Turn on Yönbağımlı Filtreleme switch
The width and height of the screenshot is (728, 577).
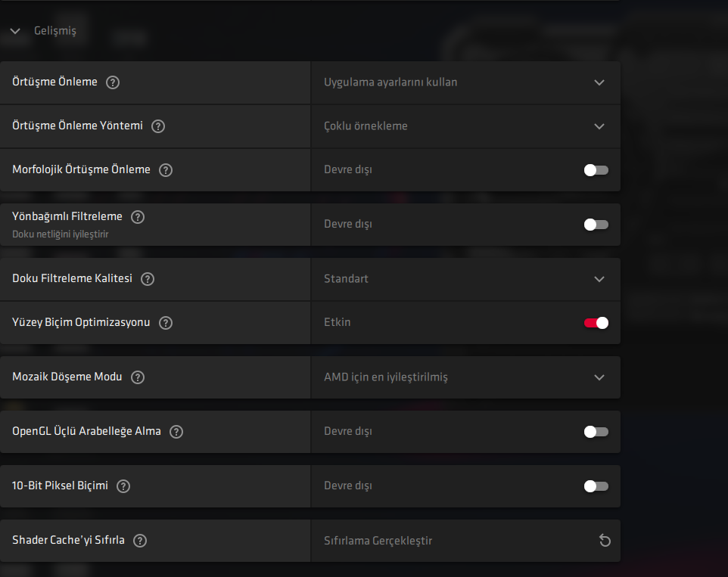(596, 225)
